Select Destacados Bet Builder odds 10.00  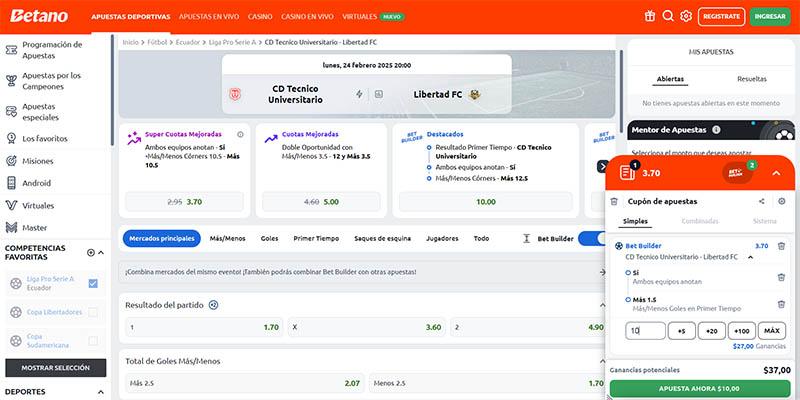(x=486, y=202)
